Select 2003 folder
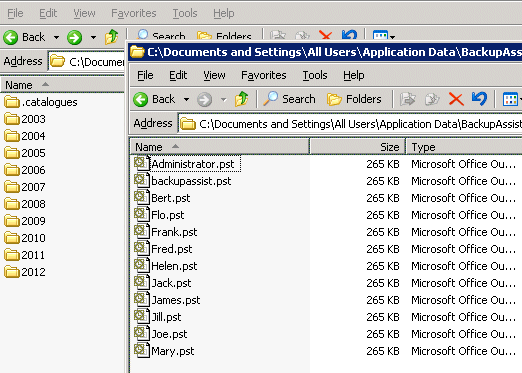 click(x=25, y=119)
